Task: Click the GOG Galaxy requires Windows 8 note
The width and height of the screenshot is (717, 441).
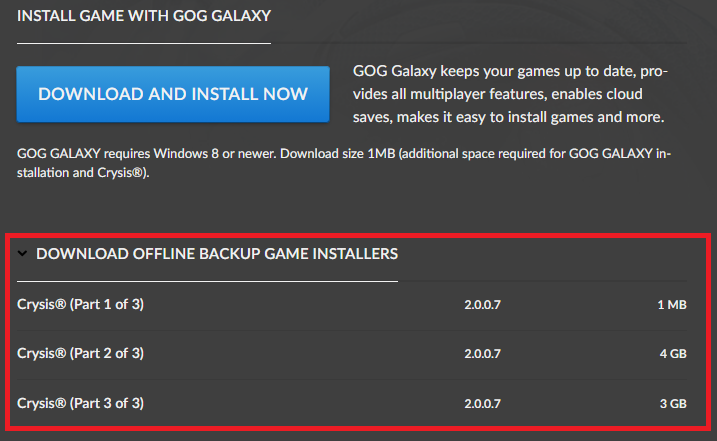Action: coord(344,163)
